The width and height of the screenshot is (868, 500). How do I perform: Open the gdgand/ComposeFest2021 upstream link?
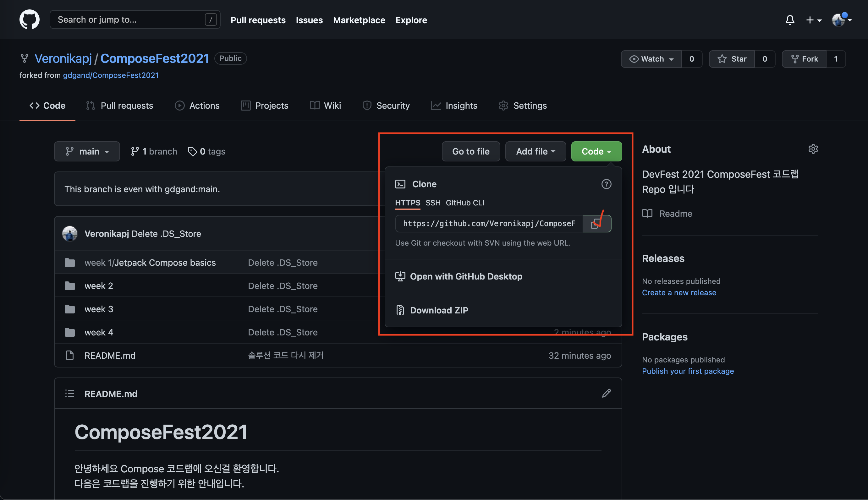click(111, 75)
